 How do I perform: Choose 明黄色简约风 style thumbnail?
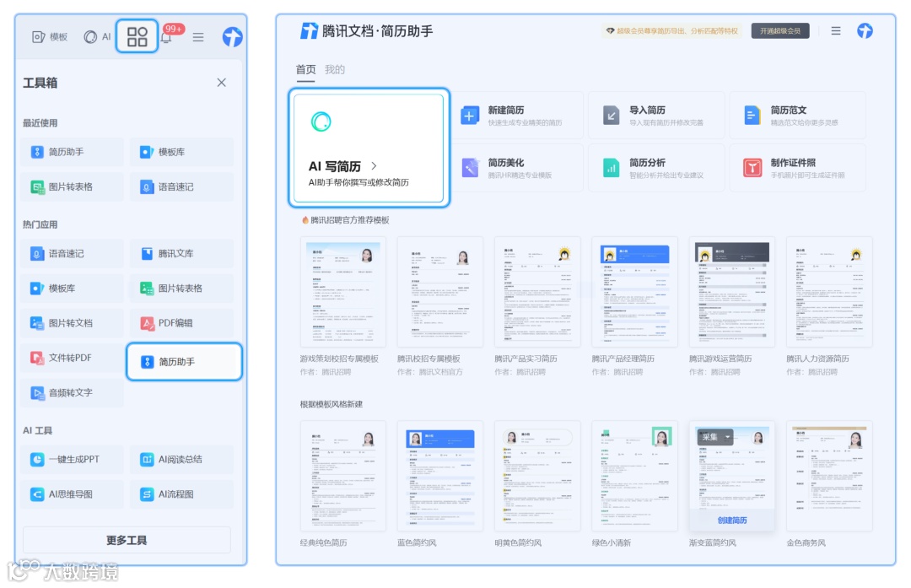537,476
